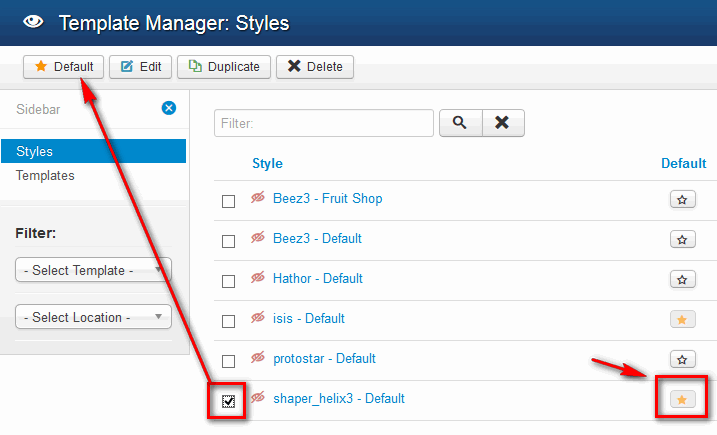Sort the list by the Style column header
This screenshot has height=435, width=717.
pos(267,163)
